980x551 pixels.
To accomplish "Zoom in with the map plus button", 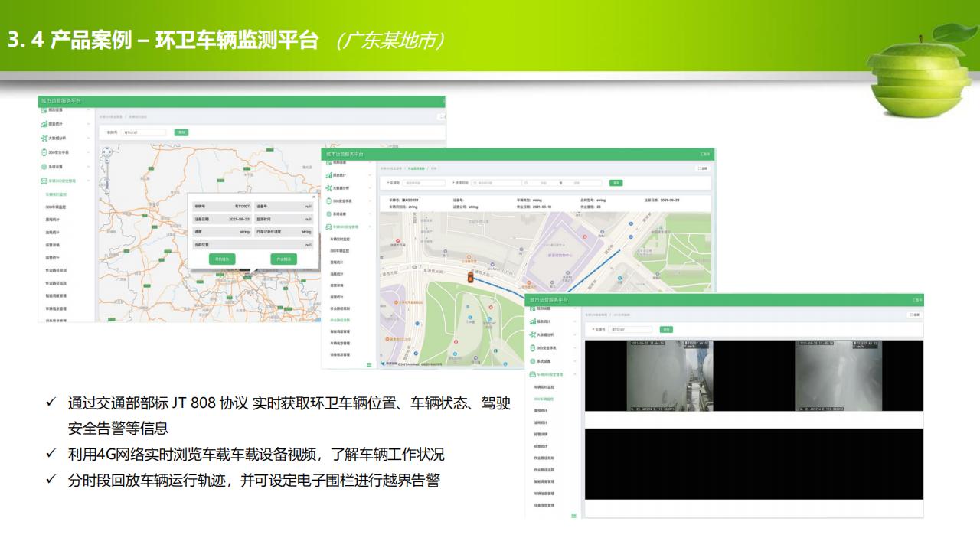I will pos(107,161).
